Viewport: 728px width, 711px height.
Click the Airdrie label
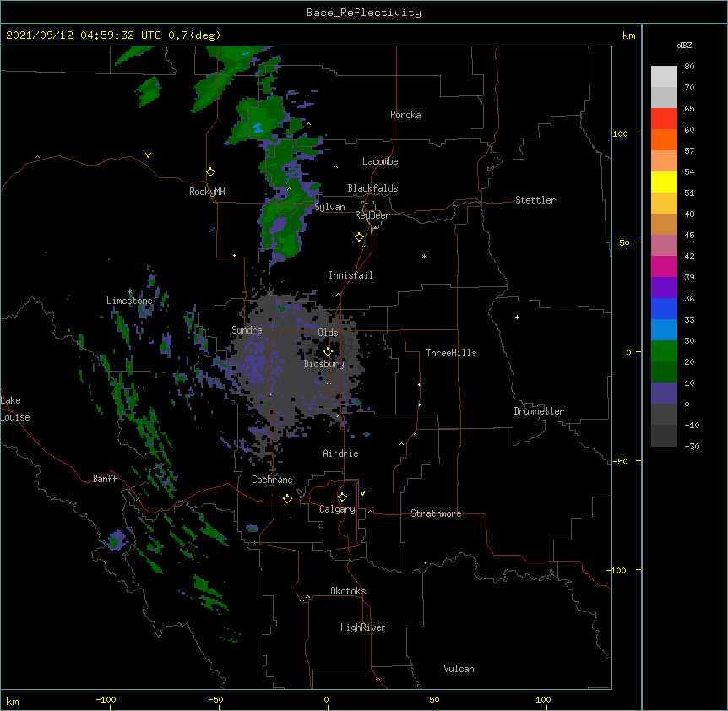tap(341, 453)
